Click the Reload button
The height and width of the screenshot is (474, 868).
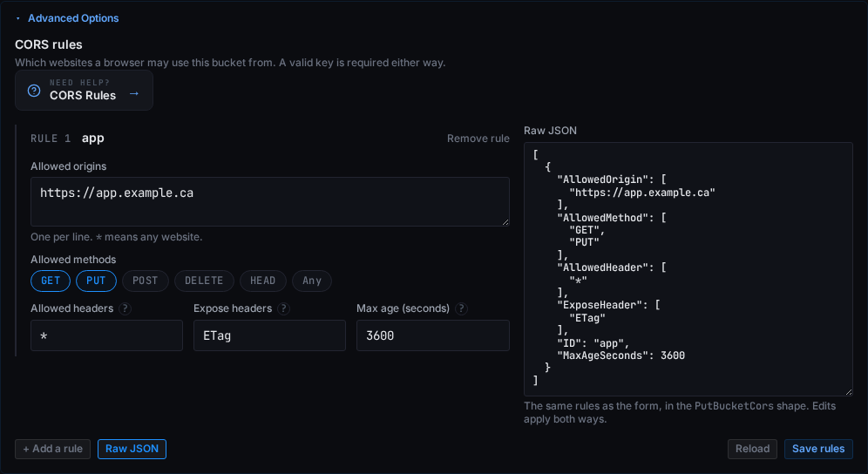pyautogui.click(x=752, y=449)
